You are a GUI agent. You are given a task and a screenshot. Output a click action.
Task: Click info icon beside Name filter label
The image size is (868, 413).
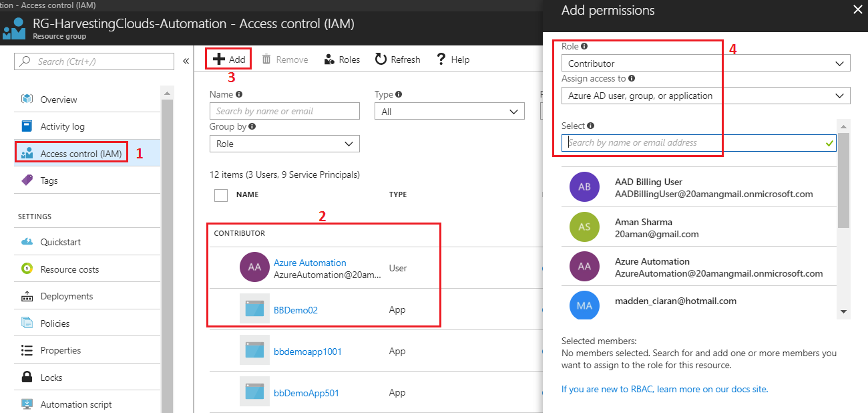point(239,95)
